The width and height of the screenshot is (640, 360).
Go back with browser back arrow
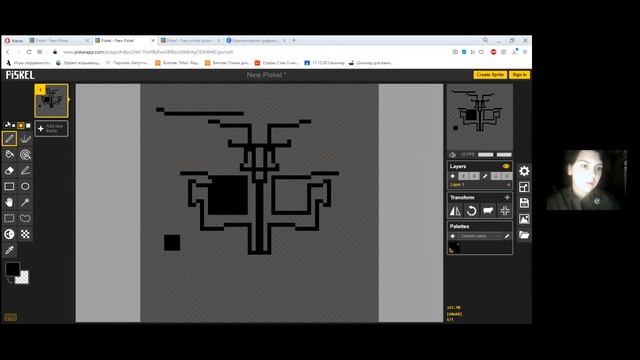(x=8, y=52)
